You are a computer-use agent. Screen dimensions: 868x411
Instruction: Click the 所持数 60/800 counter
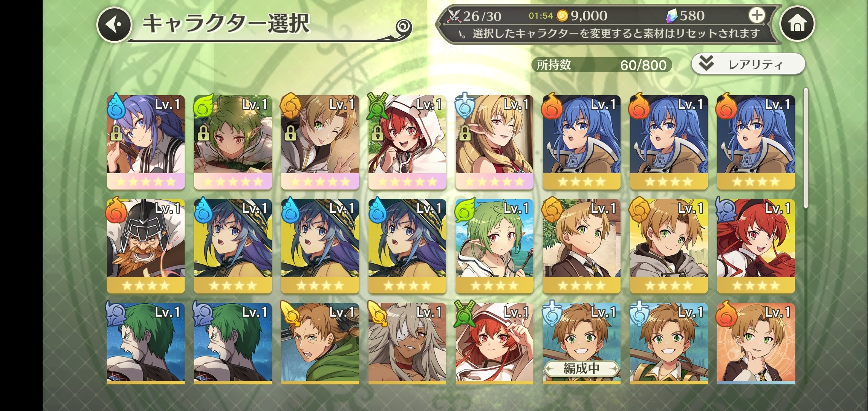pos(602,65)
